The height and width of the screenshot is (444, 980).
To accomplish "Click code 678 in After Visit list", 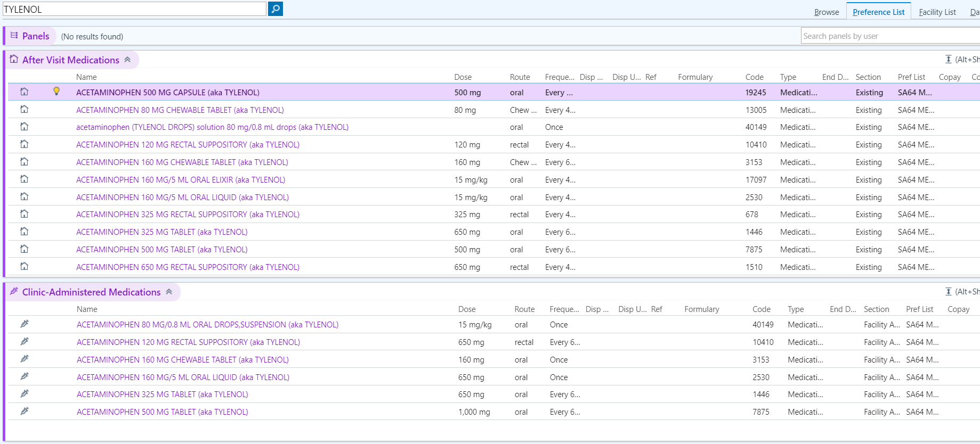I will [x=751, y=215].
